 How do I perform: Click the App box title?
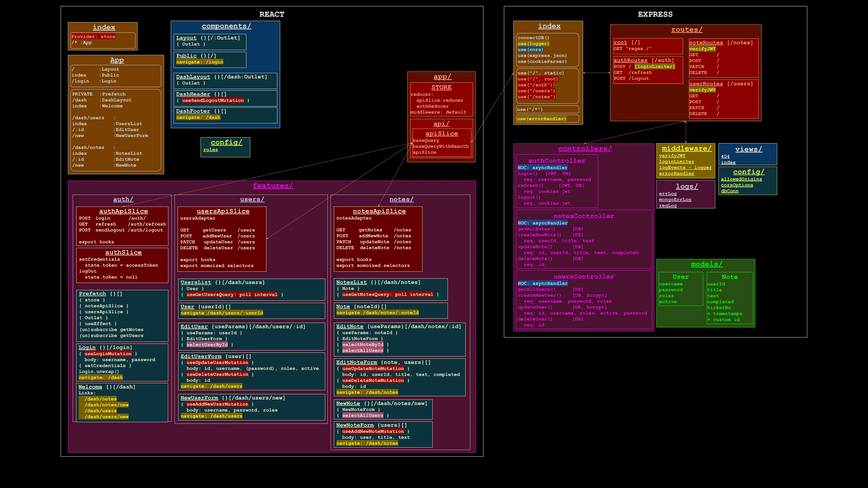[x=117, y=60]
